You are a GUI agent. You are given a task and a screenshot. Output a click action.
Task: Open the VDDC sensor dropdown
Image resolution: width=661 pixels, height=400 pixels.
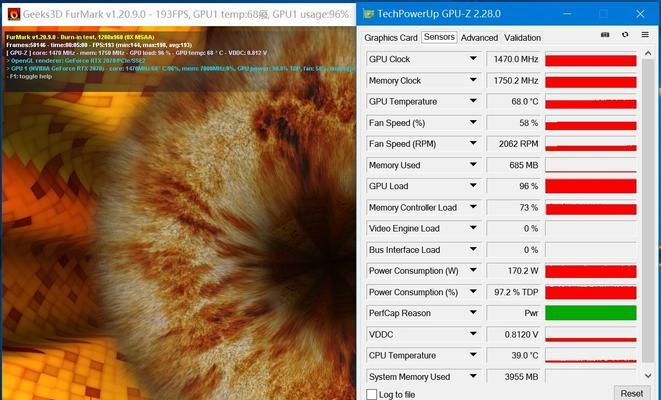click(473, 334)
